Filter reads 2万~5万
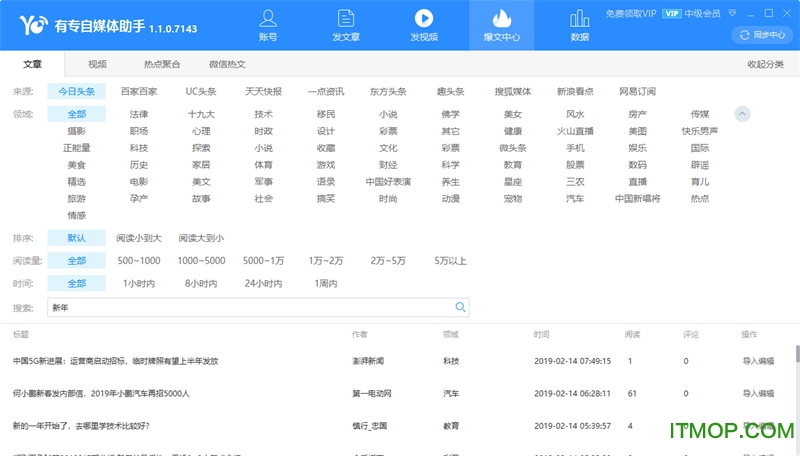 (x=388, y=261)
